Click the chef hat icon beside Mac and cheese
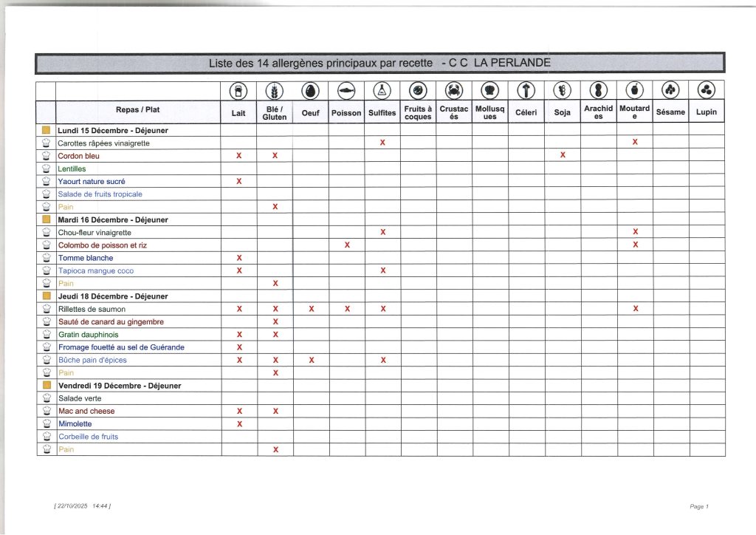 (x=46, y=411)
